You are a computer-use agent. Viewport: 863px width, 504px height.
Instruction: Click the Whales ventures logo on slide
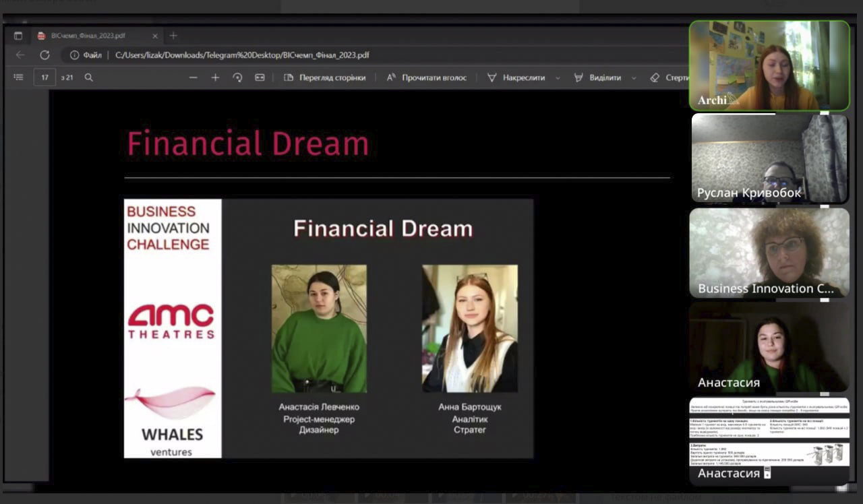tap(171, 422)
